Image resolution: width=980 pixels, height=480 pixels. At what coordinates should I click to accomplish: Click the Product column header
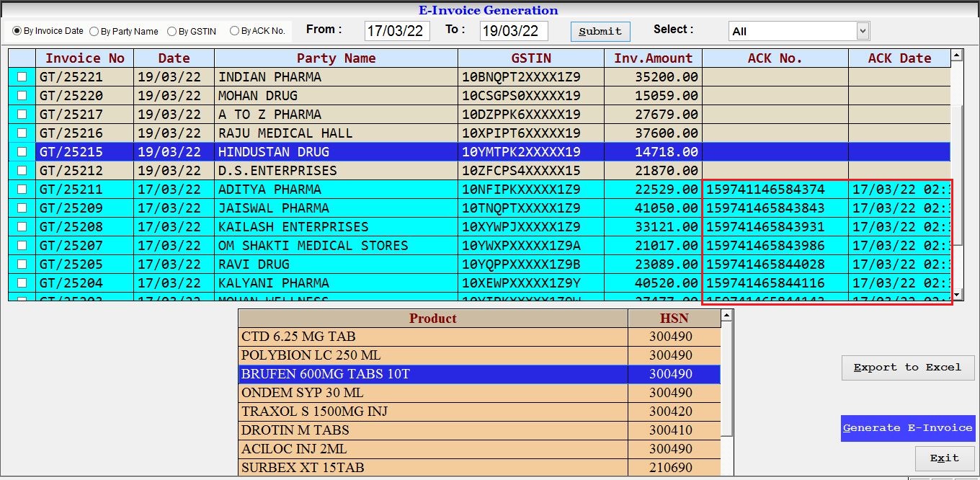pyautogui.click(x=433, y=318)
